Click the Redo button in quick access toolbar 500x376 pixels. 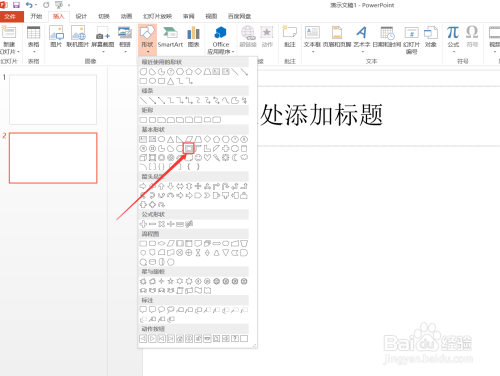46,5
